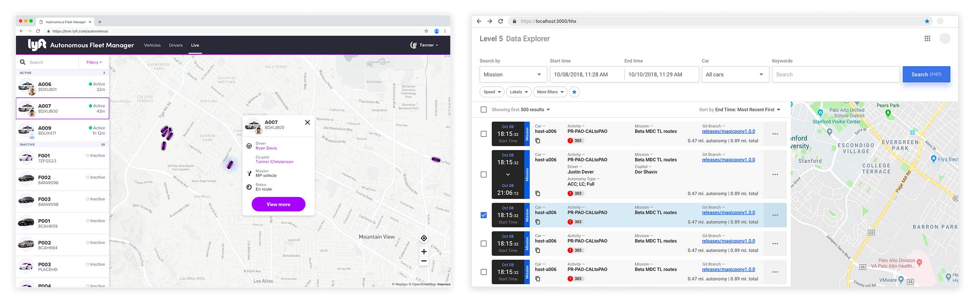
Task: Open more options for the expanded mission row
Action: click(775, 174)
